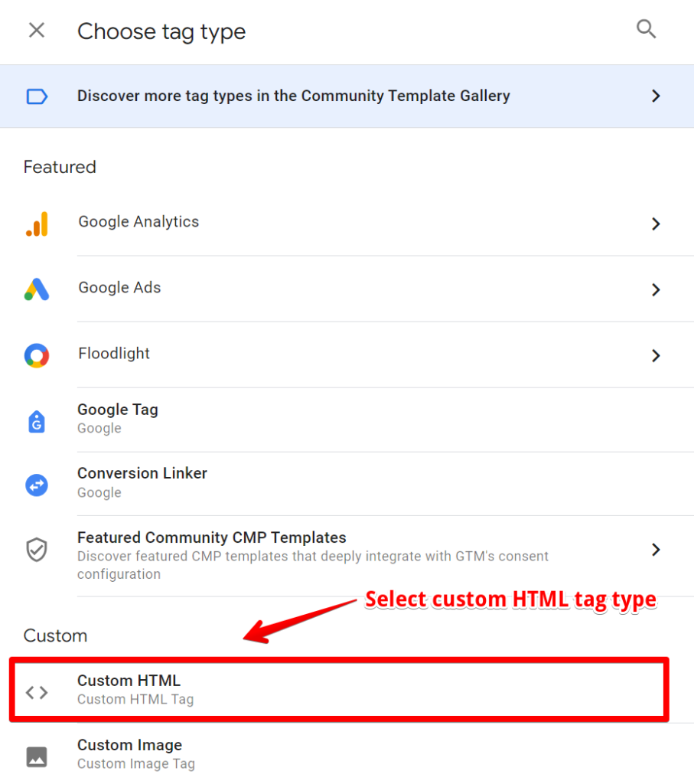Expand Google Ads chevron arrow
This screenshot has height=784, width=694.
click(x=656, y=289)
